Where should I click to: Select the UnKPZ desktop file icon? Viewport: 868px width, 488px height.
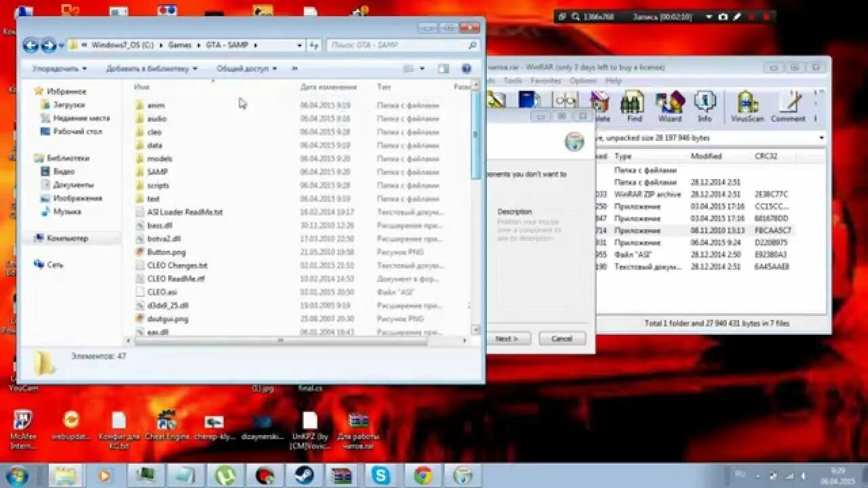(x=310, y=430)
